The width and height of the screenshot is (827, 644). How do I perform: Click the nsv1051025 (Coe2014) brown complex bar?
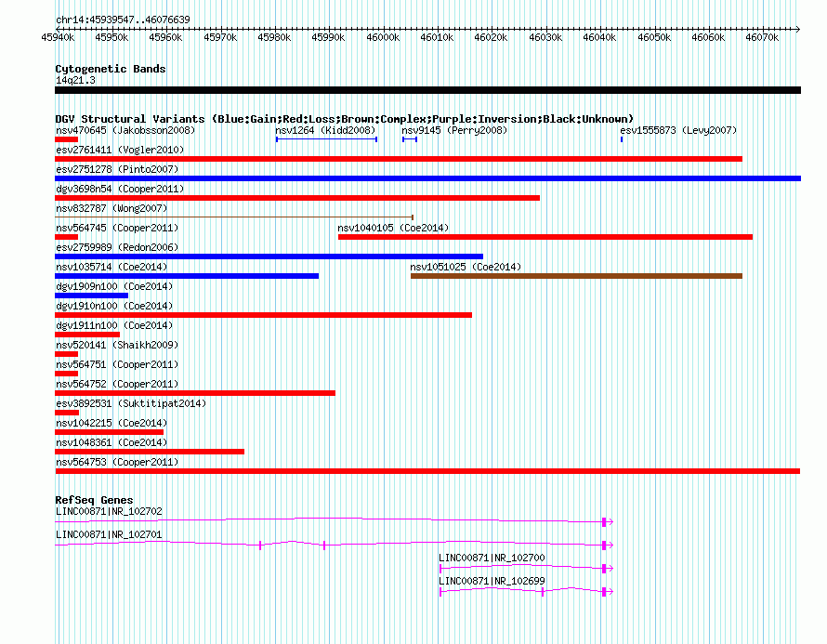576,276
